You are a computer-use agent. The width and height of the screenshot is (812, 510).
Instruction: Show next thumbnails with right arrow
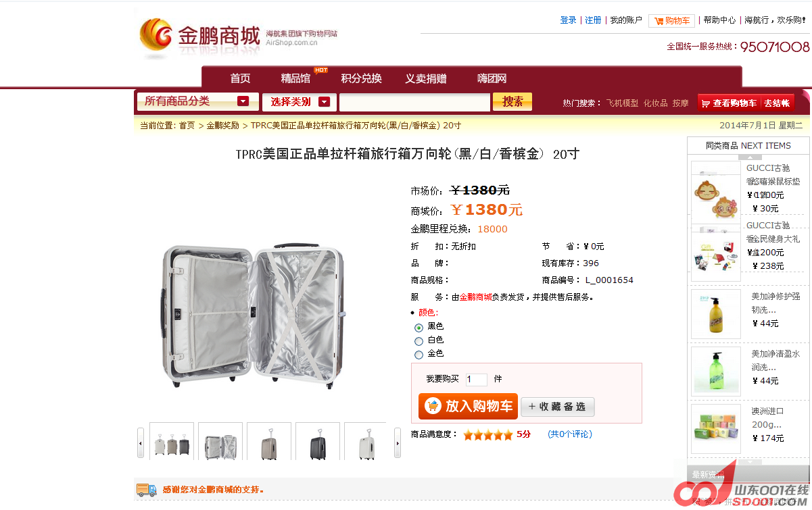click(398, 442)
